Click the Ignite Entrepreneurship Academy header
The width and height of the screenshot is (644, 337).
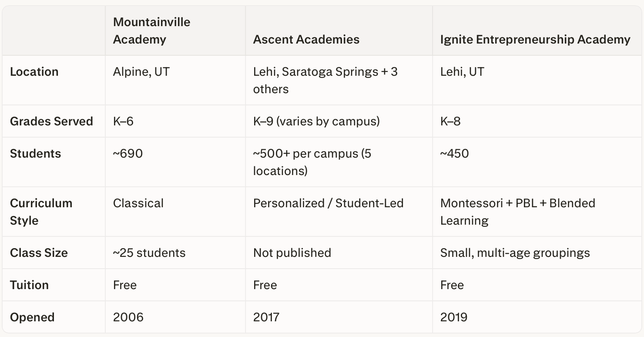(535, 39)
